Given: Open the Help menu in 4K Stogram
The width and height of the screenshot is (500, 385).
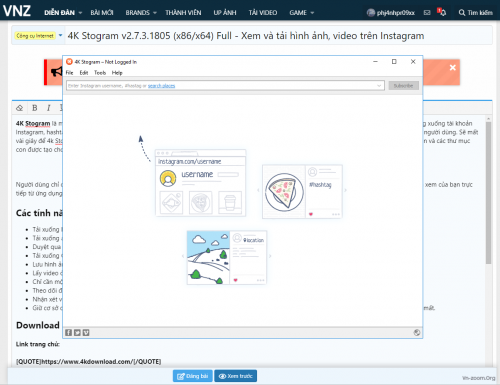Looking at the screenshot, I should [x=117, y=73].
